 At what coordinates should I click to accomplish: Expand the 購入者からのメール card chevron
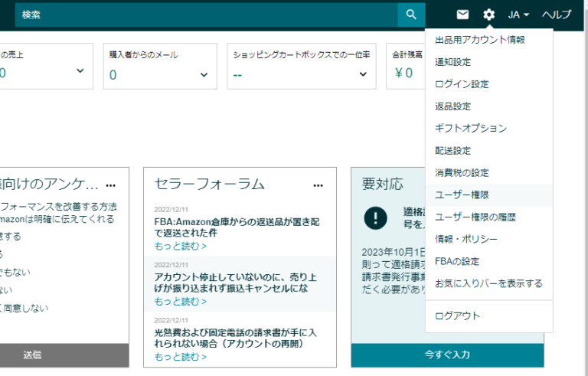pyautogui.click(x=204, y=75)
